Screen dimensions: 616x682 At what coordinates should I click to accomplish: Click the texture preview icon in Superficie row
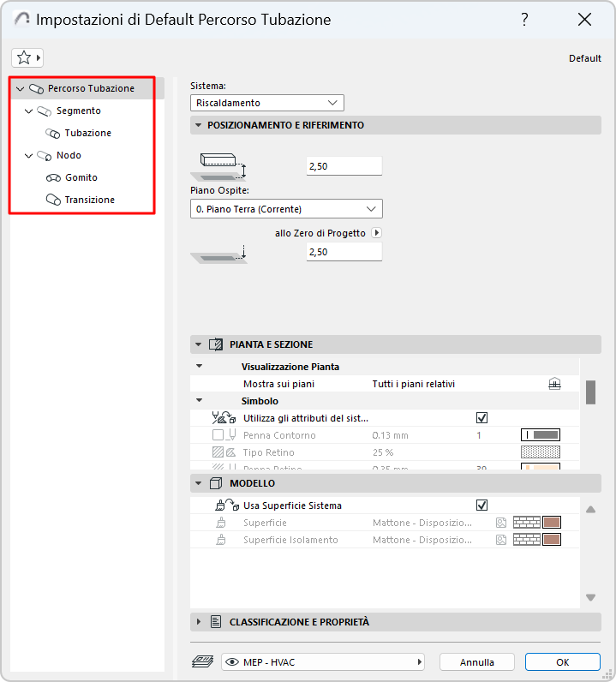(x=501, y=523)
